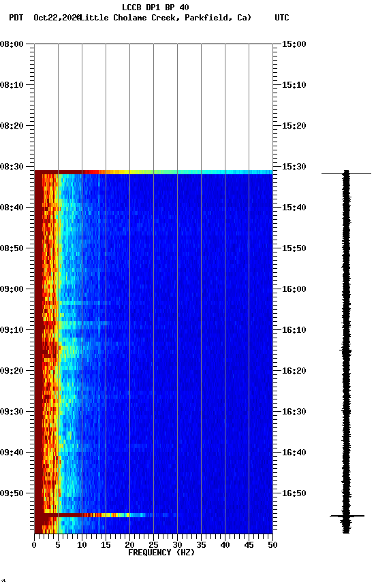
Task: Click the 09:10 PDT time label
Action: click(x=12, y=330)
